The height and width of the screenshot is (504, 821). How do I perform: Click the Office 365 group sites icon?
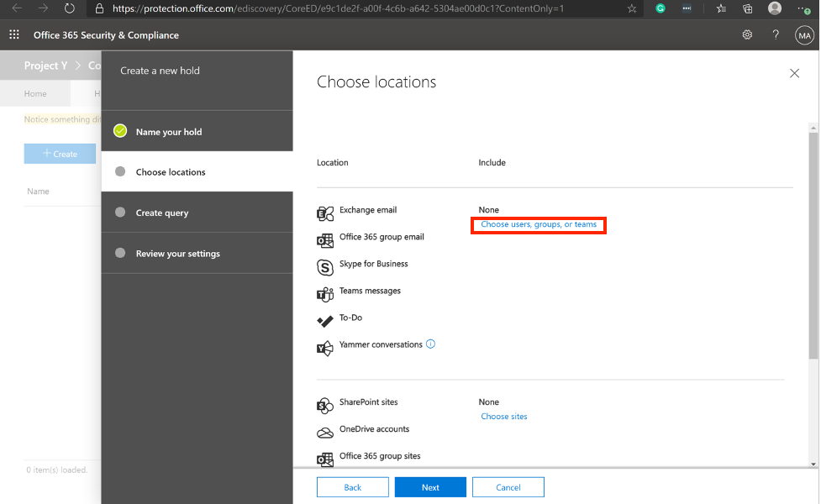(325, 459)
